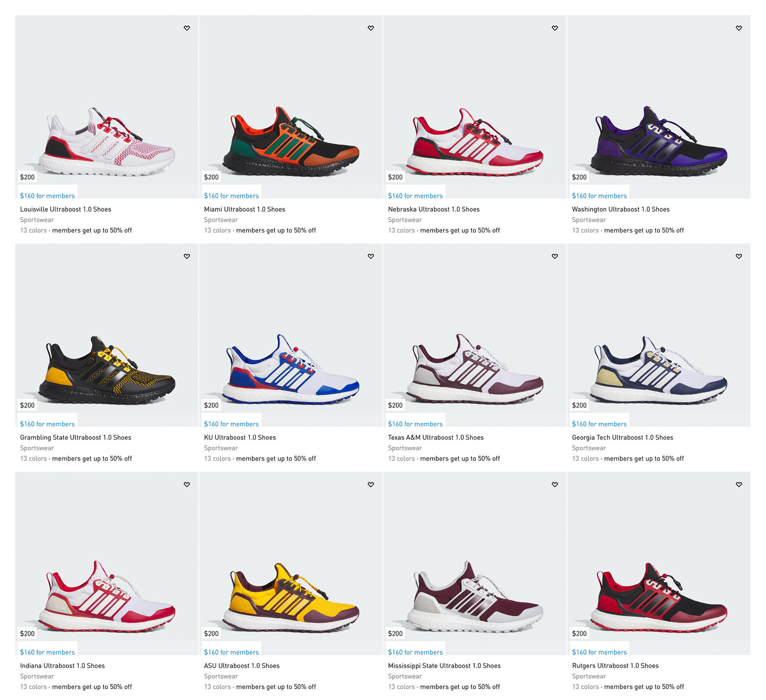Viewport: 766px width, 700px height.
Task: Save Rutgers Ultraboost to wishlist
Action: pos(739,484)
